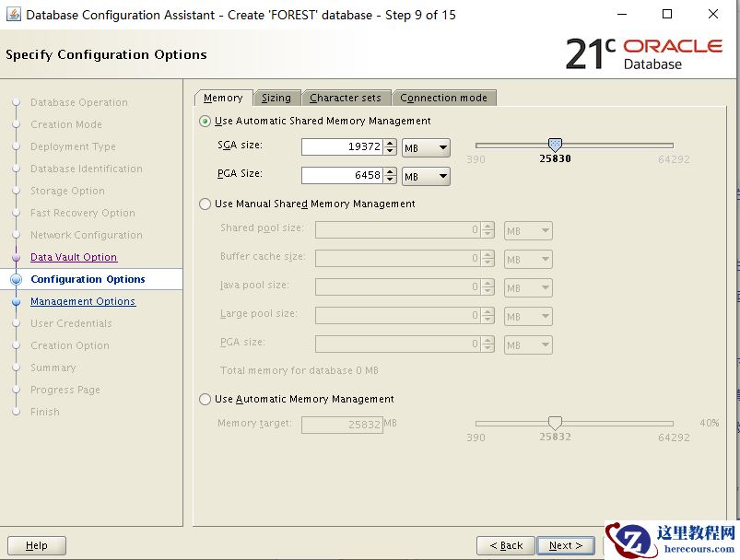This screenshot has width=740, height=560.
Task: Close the Database Configuration Assistant window
Action: pyautogui.click(x=713, y=14)
